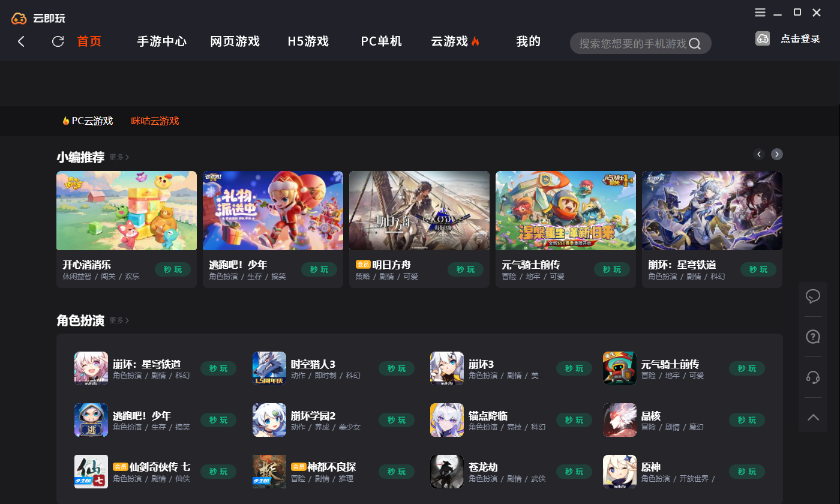
Task: Switch to the 首页 tab
Action: click(x=89, y=41)
